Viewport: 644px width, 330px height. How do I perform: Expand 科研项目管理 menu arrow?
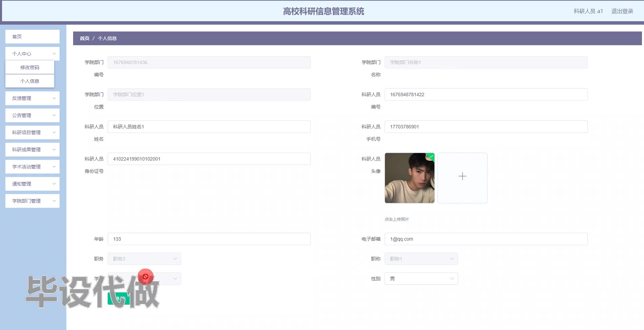coord(54,133)
